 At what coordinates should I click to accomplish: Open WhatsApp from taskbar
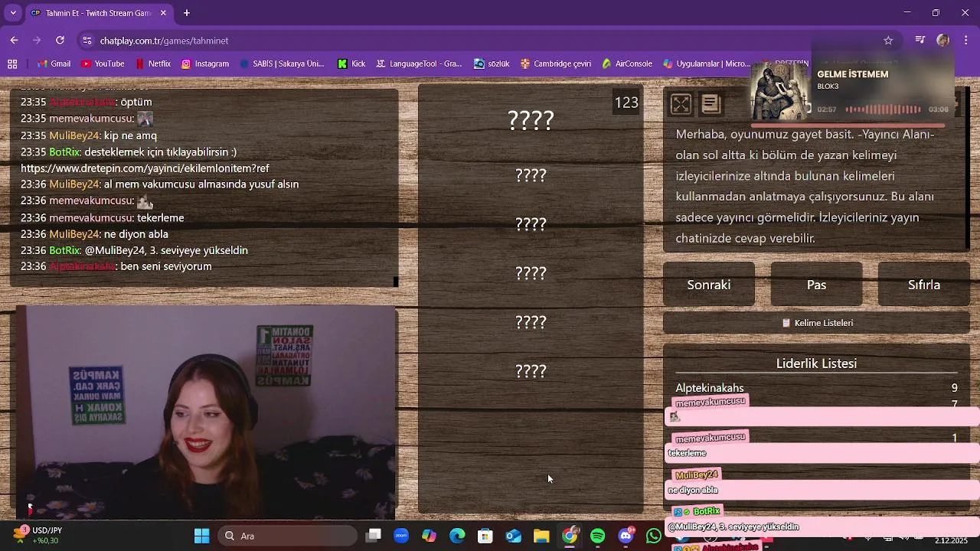tap(654, 536)
